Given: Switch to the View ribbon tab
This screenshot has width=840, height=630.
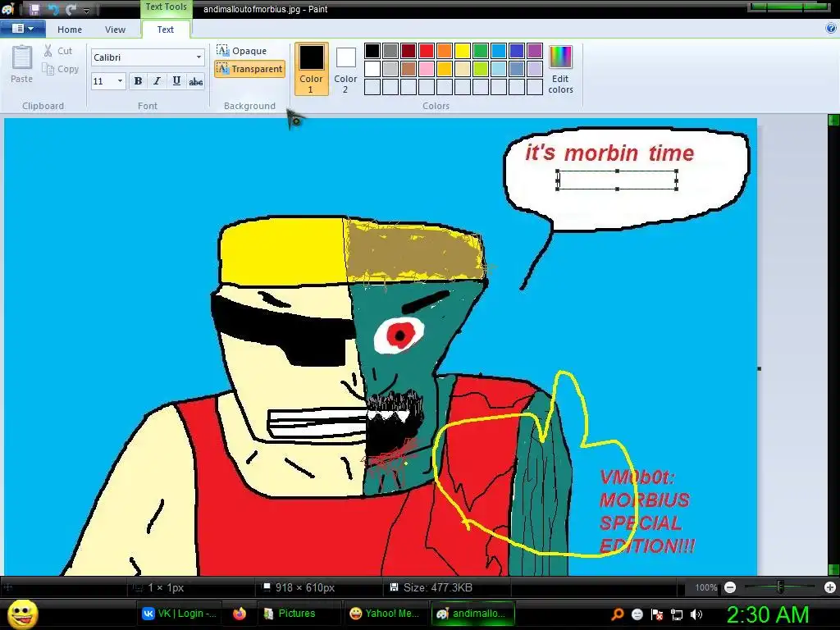Looking at the screenshot, I should click(115, 30).
